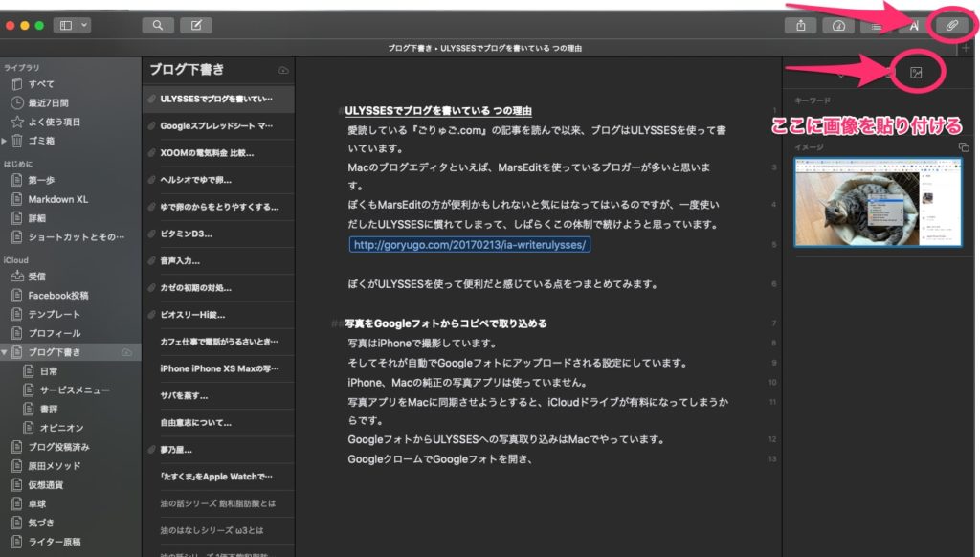Open the share/export button
This screenshot has height=557, width=980.
tap(801, 26)
